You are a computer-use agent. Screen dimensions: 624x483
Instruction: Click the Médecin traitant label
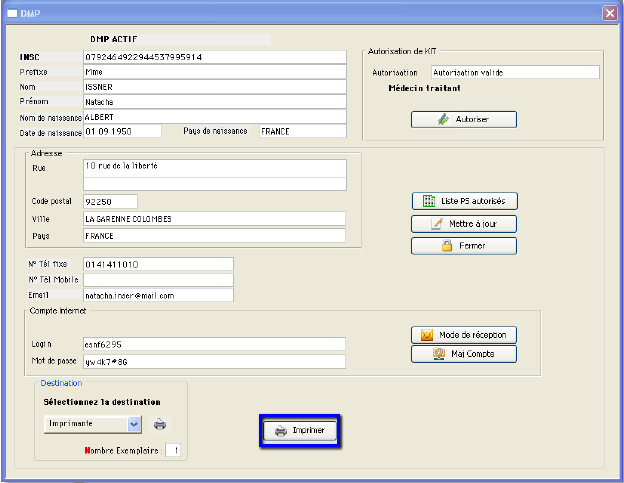point(425,88)
